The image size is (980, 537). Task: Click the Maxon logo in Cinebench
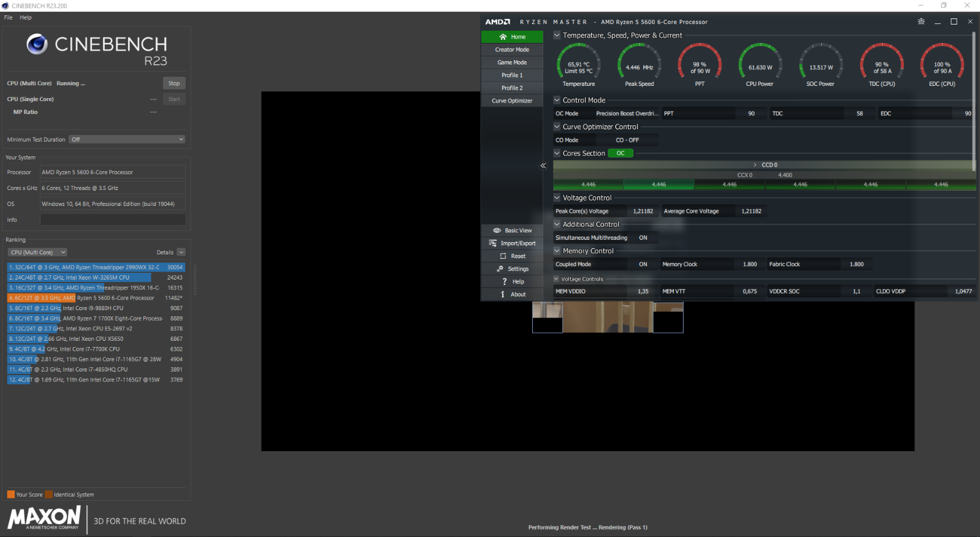[44, 518]
